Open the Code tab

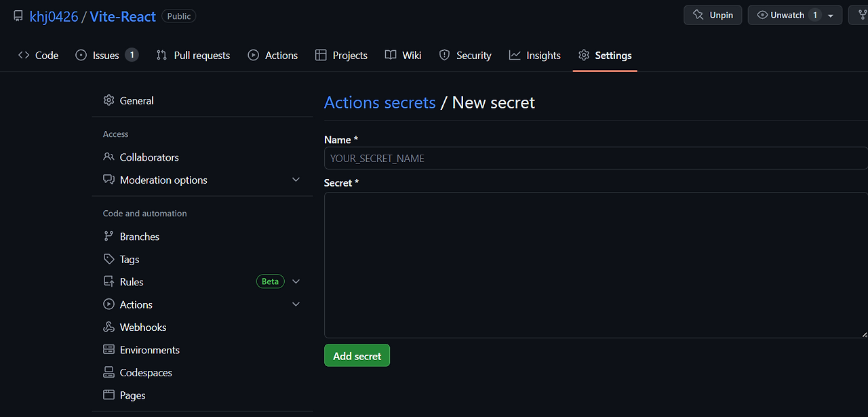pos(39,55)
